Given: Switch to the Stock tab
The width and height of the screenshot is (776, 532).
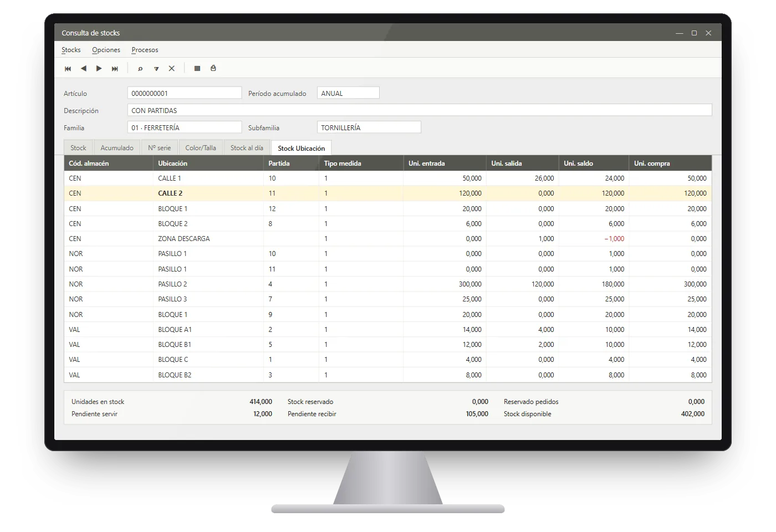Looking at the screenshot, I should (78, 147).
